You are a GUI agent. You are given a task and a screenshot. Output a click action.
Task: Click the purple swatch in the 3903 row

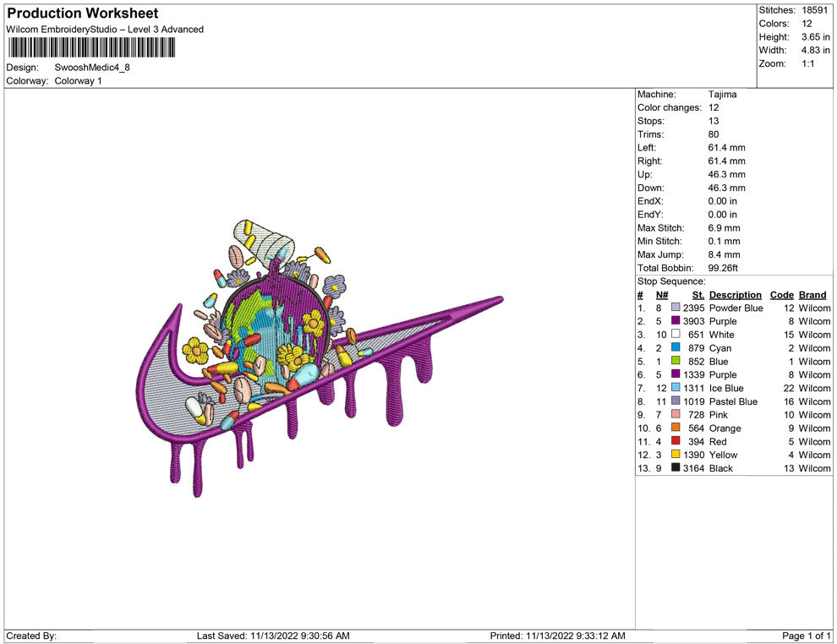[x=676, y=320]
